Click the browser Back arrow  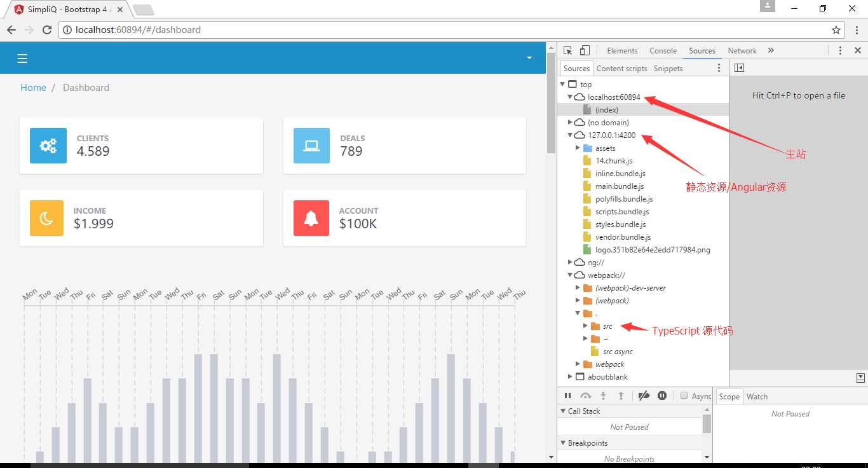[x=11, y=30]
